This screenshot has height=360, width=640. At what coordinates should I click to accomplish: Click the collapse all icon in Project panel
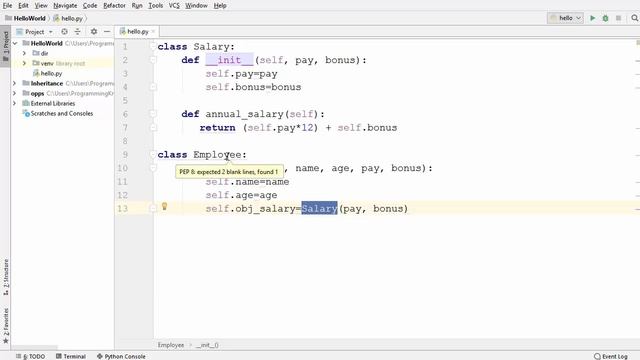point(78,31)
